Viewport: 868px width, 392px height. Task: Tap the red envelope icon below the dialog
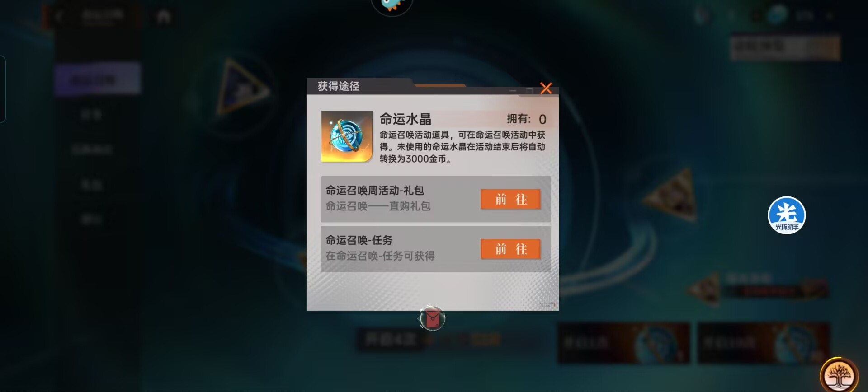432,318
